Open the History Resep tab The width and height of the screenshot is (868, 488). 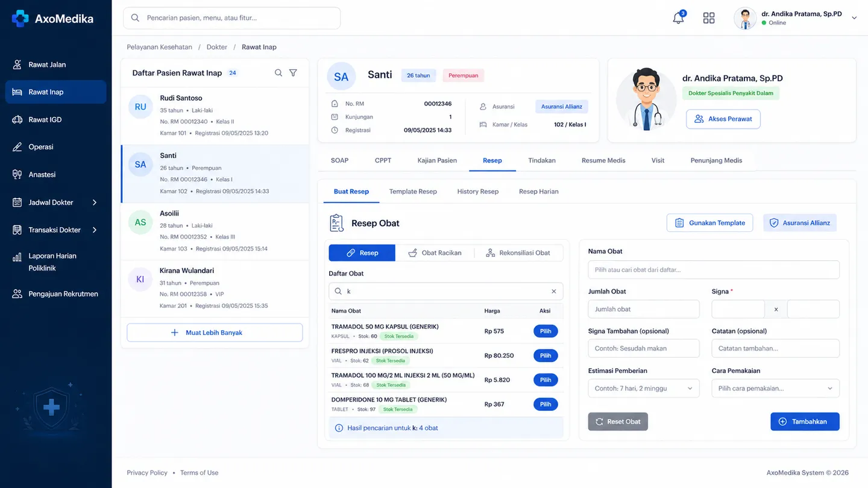tap(478, 192)
